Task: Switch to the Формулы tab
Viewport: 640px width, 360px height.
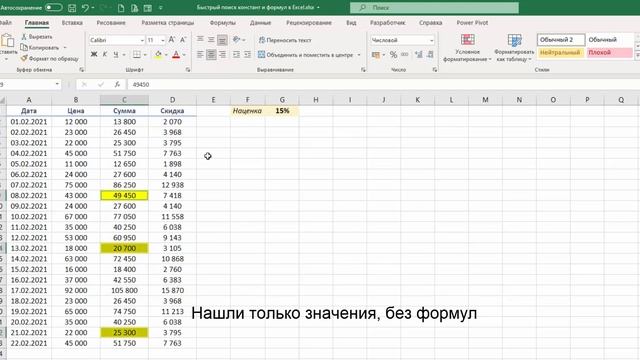Action: (222, 23)
